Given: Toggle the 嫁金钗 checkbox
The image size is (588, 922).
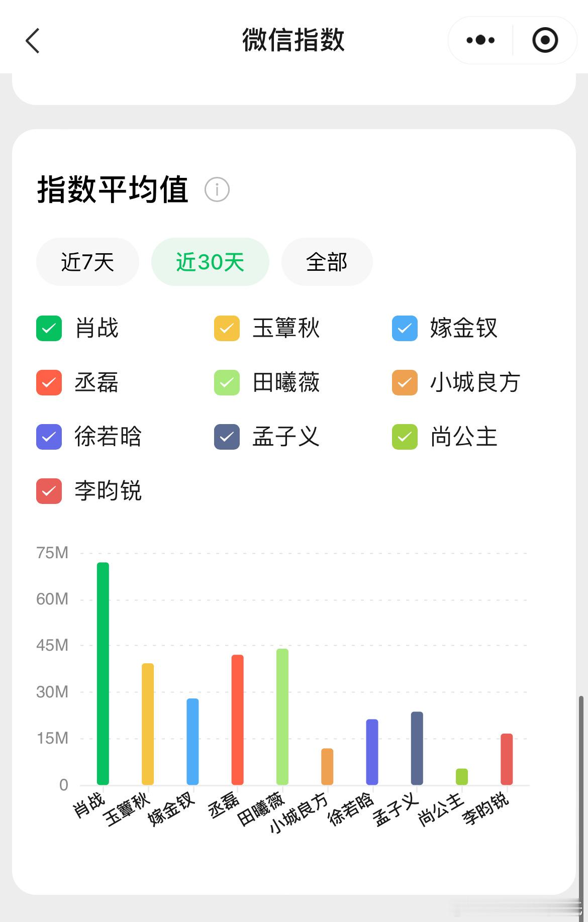Looking at the screenshot, I should tap(405, 328).
